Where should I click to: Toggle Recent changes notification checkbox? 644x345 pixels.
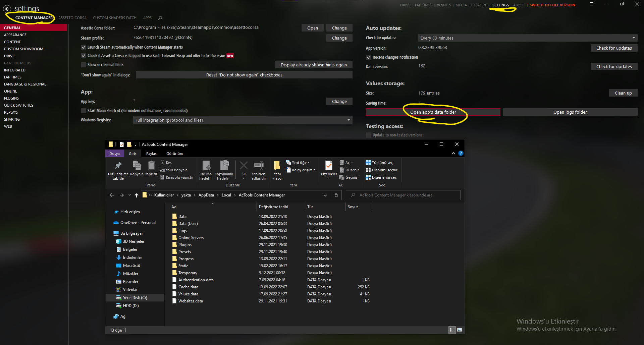(369, 57)
